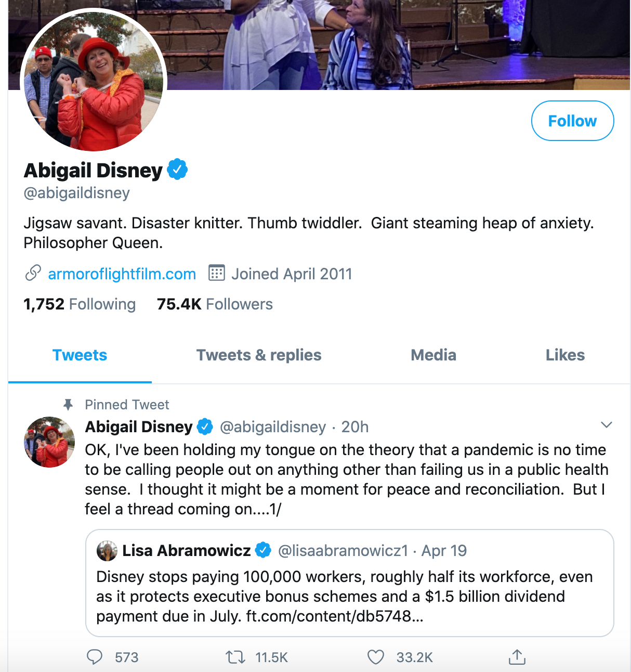This screenshot has width=631, height=672.
Task: Open the armoroflightfilm.com link
Action: 122,274
